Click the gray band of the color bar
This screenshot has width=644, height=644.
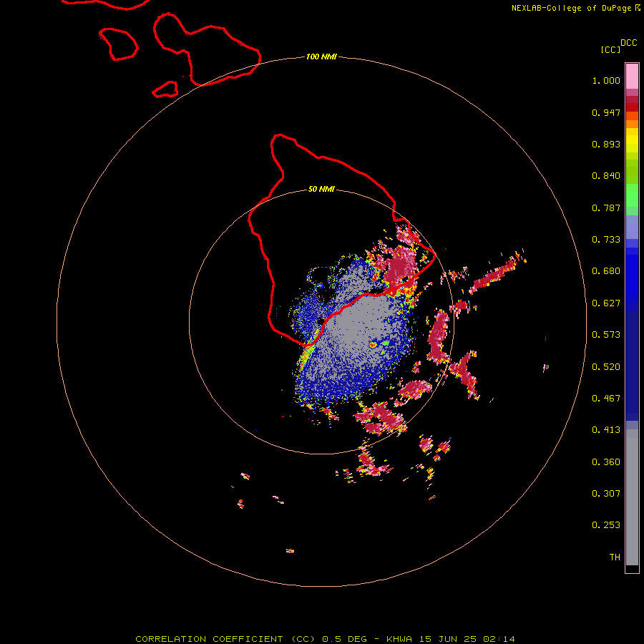click(632, 497)
